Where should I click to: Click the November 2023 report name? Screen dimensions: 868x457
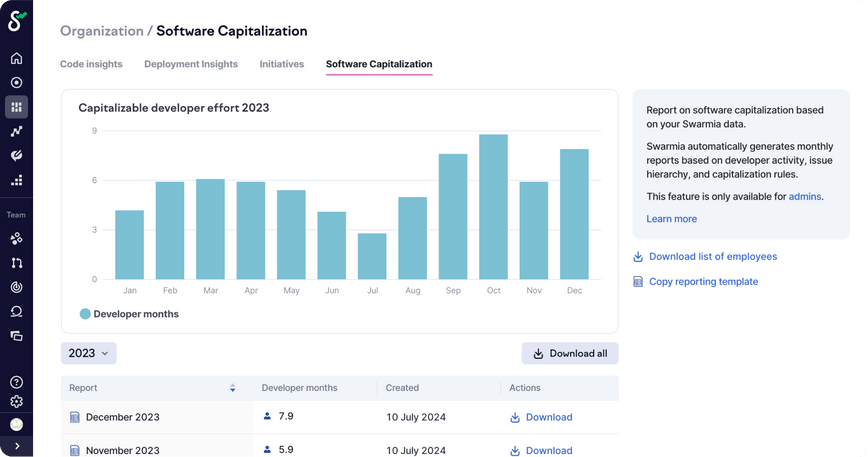pos(123,450)
